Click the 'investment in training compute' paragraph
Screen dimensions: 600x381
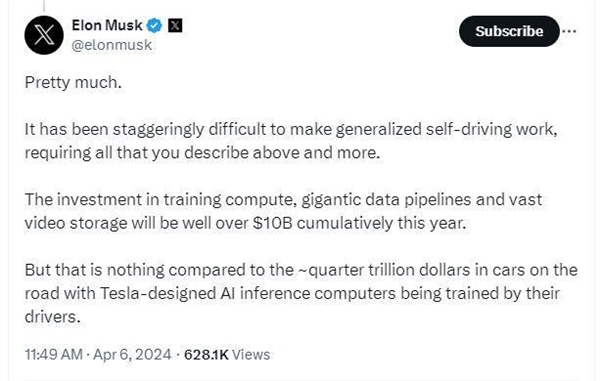click(283, 211)
